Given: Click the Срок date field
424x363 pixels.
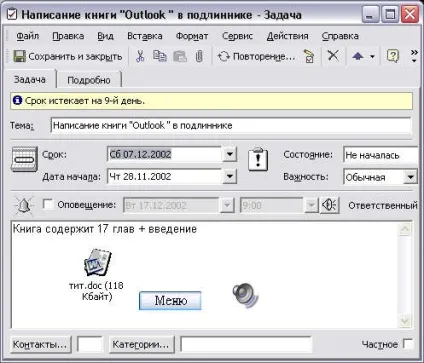Looking at the screenshot, I should point(165,154).
